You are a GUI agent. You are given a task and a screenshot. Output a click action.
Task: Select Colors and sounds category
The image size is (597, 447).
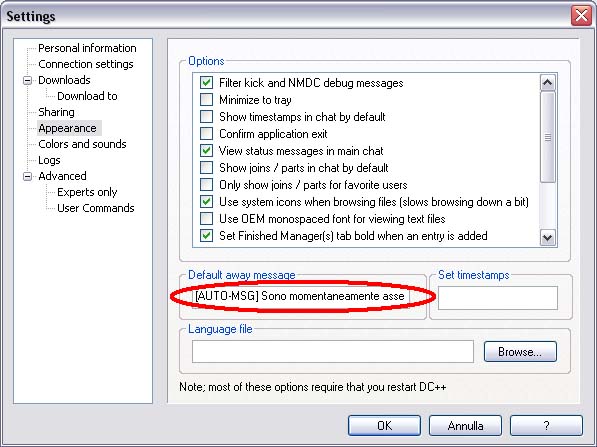pos(82,144)
